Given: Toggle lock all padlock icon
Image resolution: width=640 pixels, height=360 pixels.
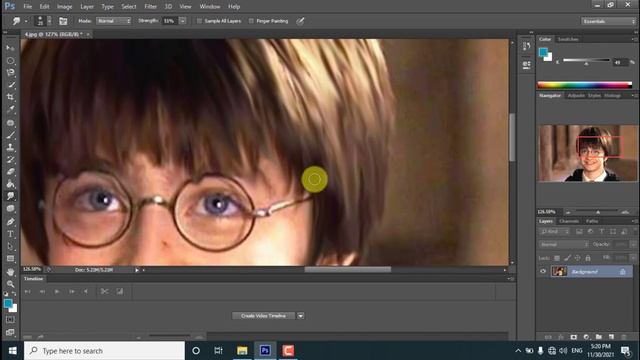Looking at the screenshot, I should click(588, 258).
